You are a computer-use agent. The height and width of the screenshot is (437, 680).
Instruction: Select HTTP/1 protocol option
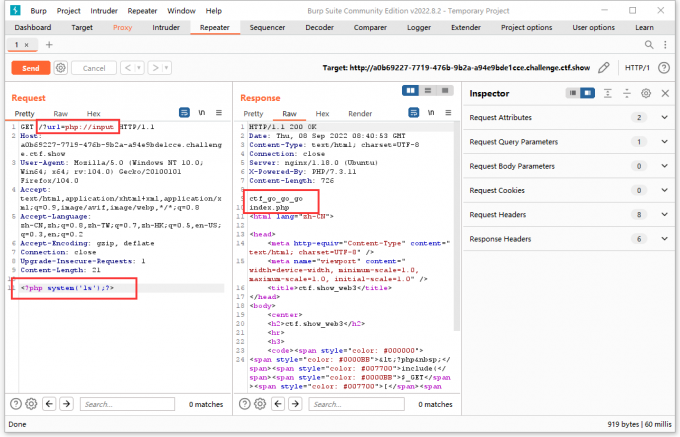[637, 68]
